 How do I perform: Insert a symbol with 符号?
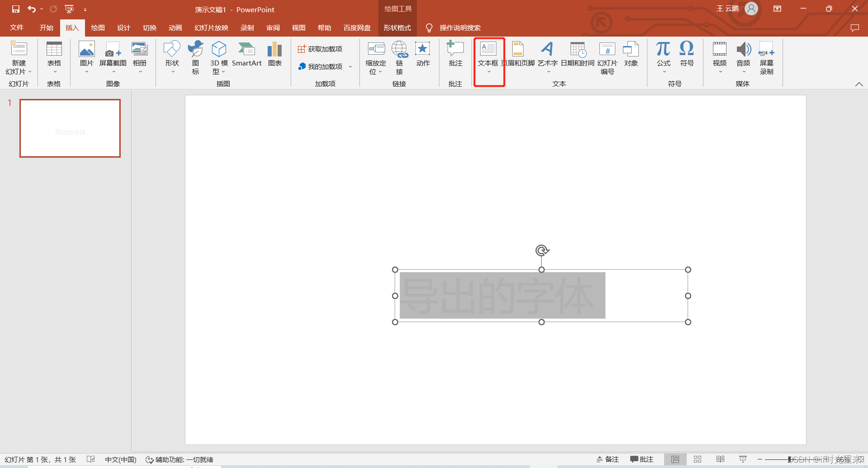[687, 54]
